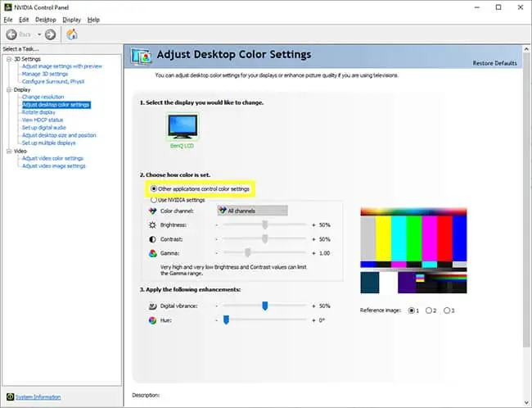The image size is (532, 408).
Task: Select Other applications control color settings
Action: point(153,189)
